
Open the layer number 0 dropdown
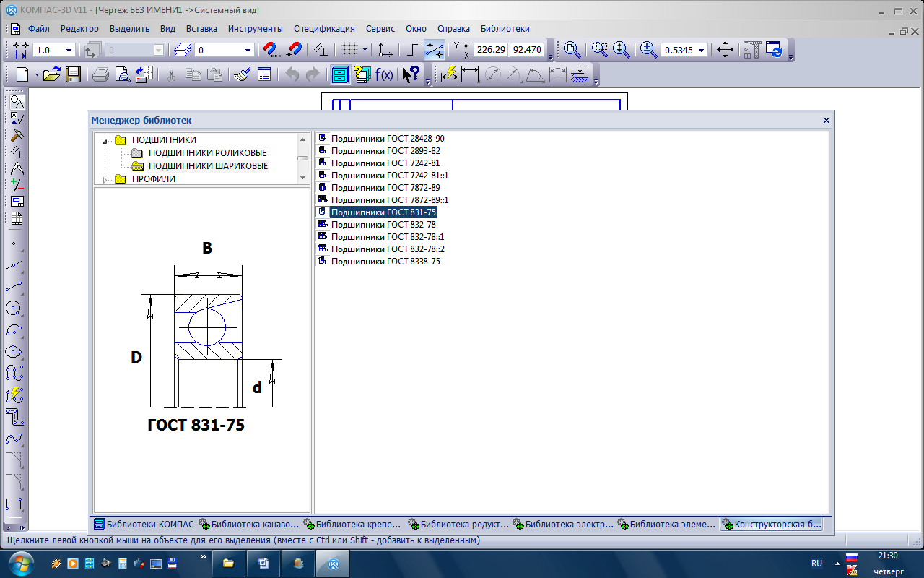click(x=248, y=51)
